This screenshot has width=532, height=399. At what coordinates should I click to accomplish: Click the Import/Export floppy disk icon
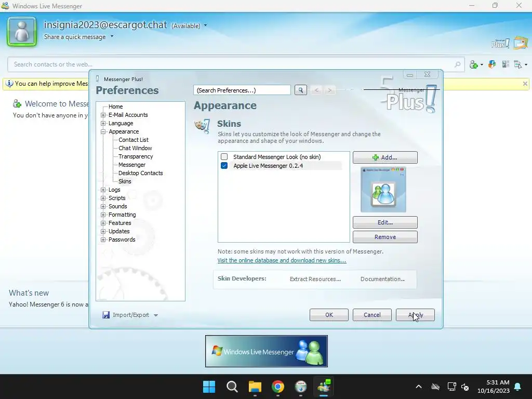coord(106,315)
